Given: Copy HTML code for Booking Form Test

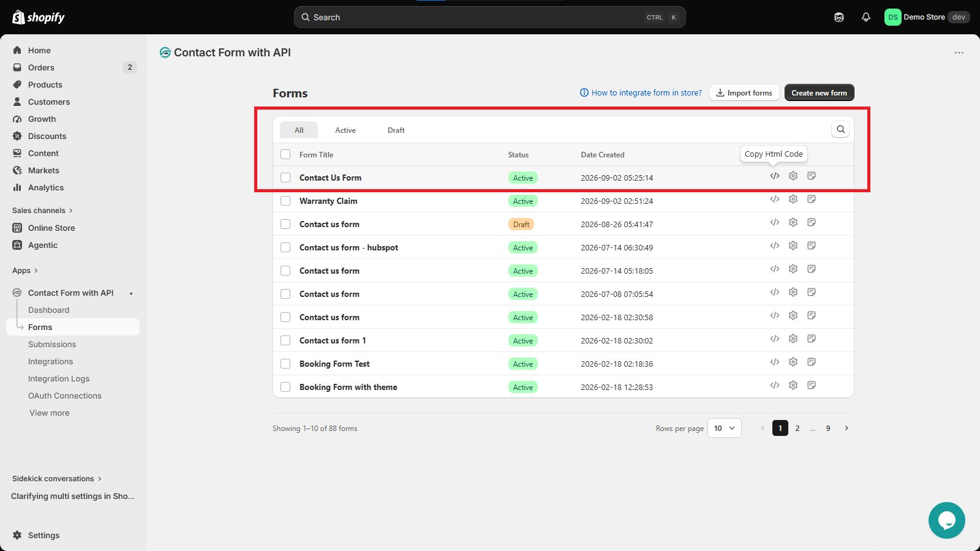Looking at the screenshot, I should pyautogui.click(x=775, y=362).
